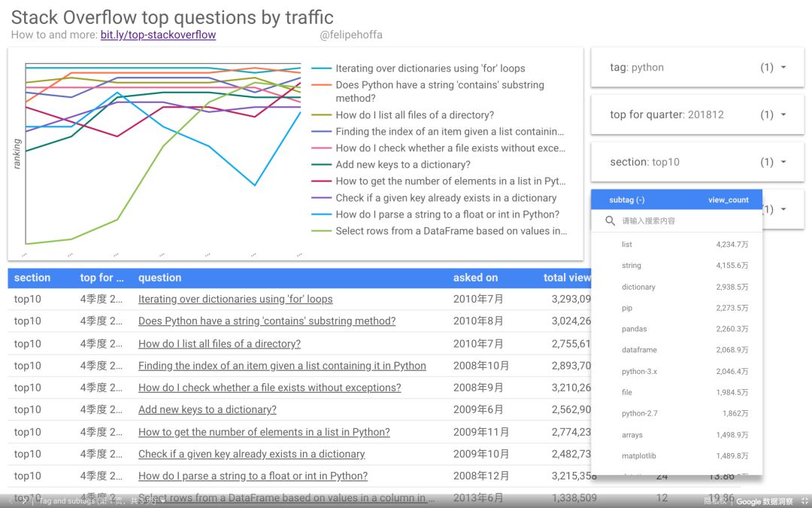Open the Tag and subtags page selector
This screenshot has height=508, width=812.
(x=102, y=500)
